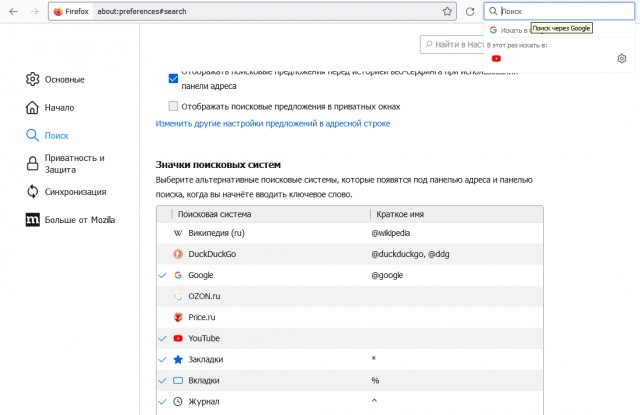This screenshot has width=640, height=415.
Task: Click the Синхронизация sync icon in the sidebar
Action: [x=32, y=191]
